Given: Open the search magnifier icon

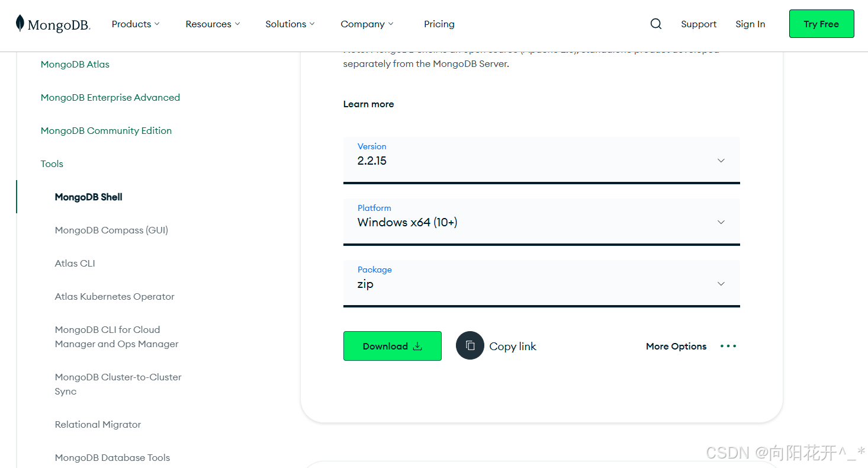Looking at the screenshot, I should pyautogui.click(x=655, y=24).
